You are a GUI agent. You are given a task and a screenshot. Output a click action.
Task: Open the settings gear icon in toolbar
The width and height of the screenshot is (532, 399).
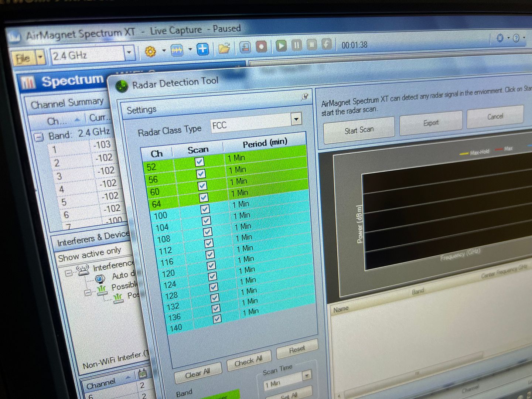[x=150, y=51]
